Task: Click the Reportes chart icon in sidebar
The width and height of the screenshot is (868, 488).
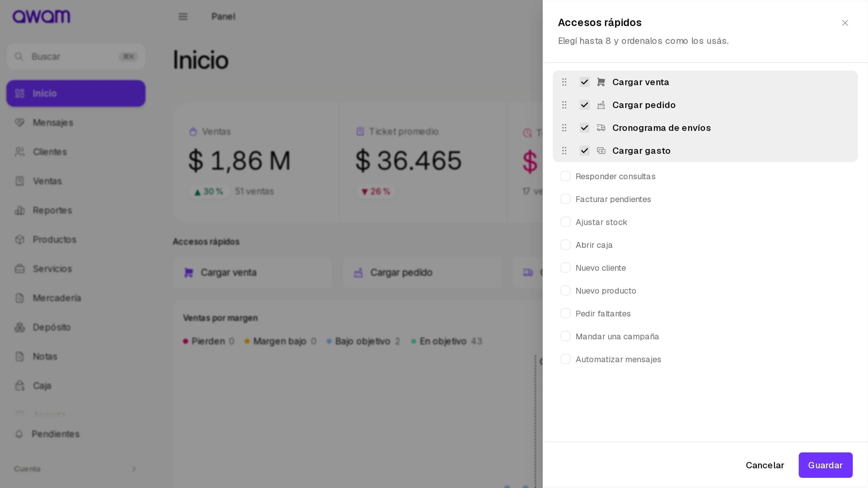Action: pyautogui.click(x=20, y=210)
